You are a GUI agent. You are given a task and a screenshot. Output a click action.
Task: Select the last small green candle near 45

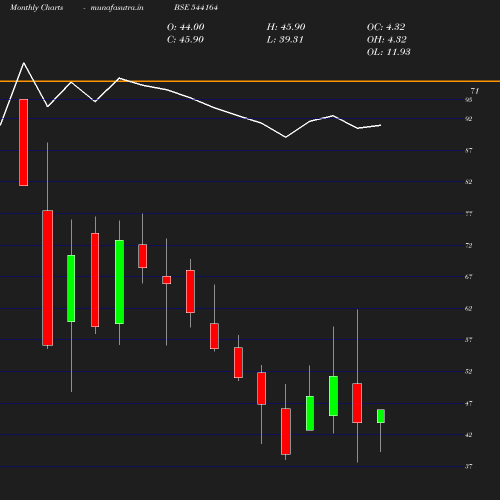(x=381, y=416)
